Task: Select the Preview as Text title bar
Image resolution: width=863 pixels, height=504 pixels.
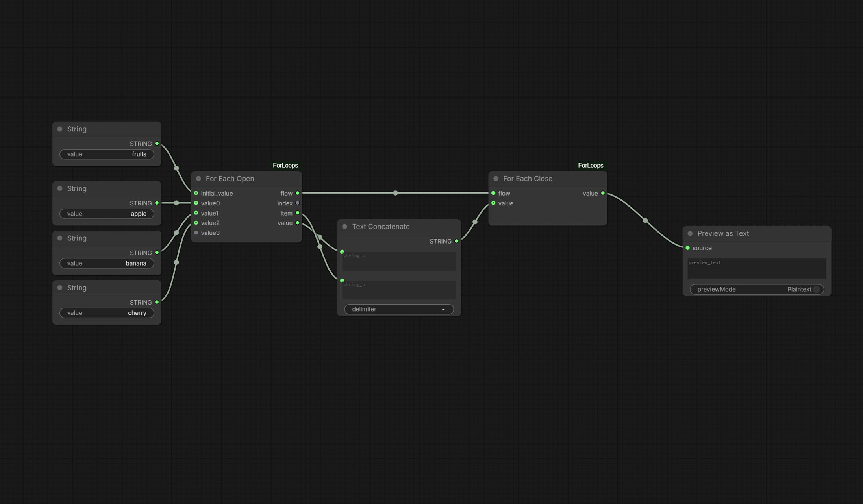Action: (757, 233)
